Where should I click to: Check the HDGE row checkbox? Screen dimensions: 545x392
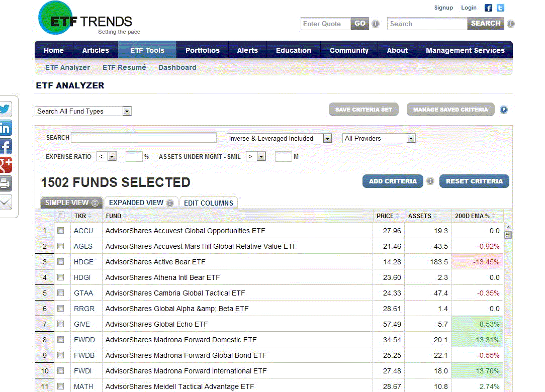(61, 262)
